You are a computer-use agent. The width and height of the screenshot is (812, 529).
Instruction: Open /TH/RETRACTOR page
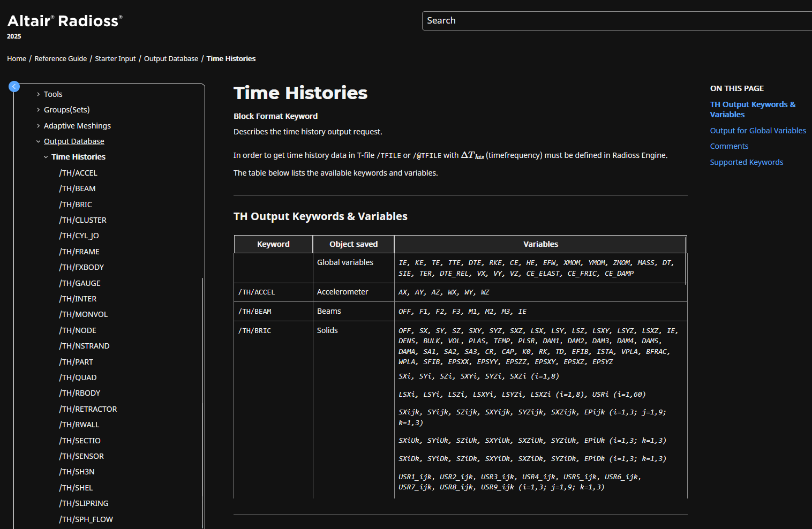(x=88, y=409)
